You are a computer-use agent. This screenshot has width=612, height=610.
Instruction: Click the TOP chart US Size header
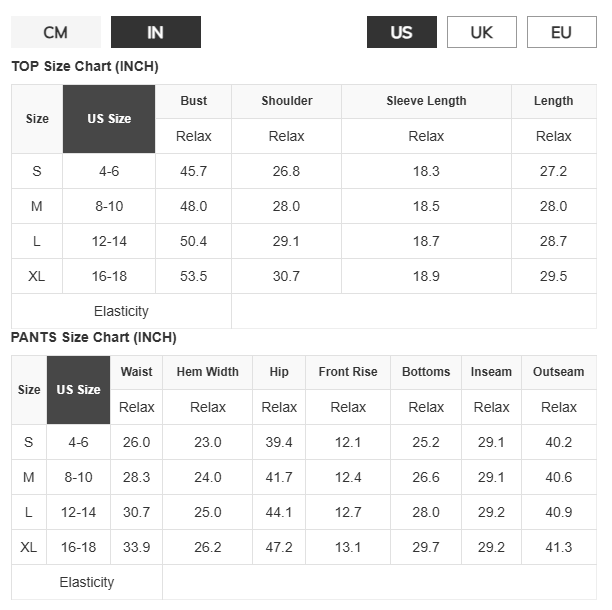[109, 119]
